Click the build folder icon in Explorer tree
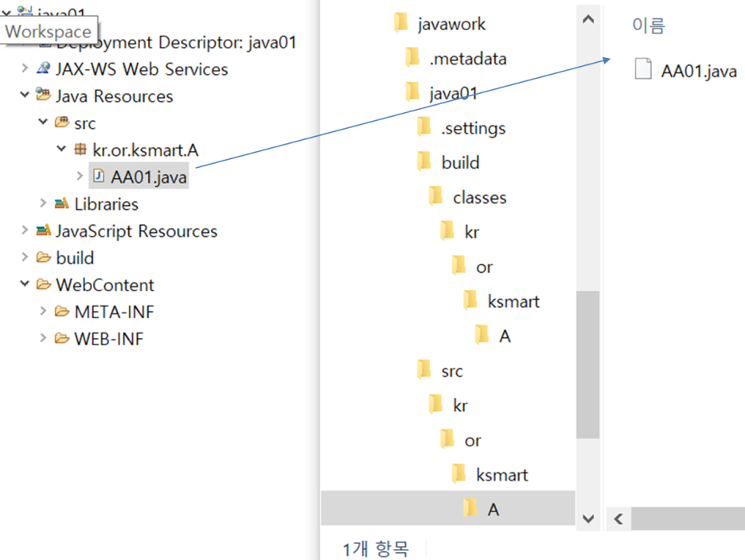745x560 pixels. pyautogui.click(x=423, y=161)
